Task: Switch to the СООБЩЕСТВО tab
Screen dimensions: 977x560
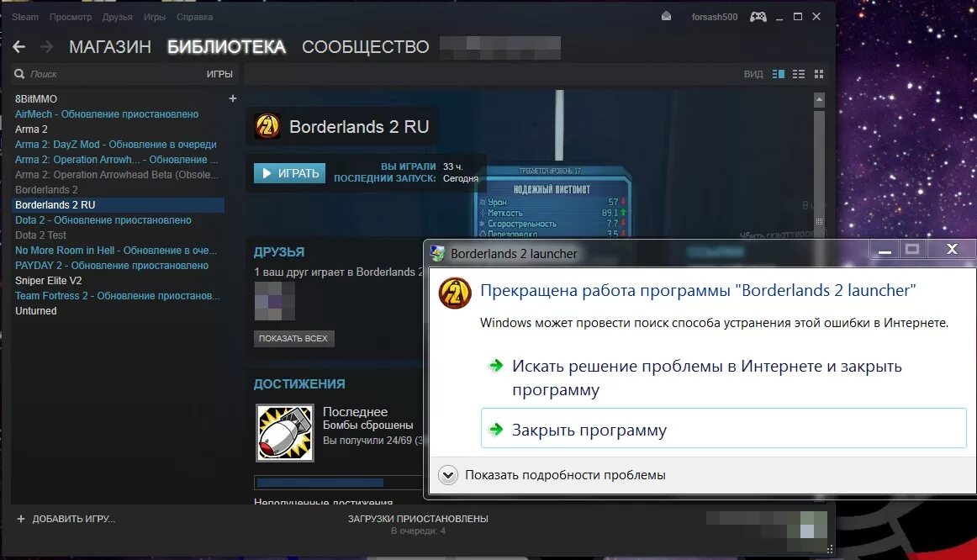Action: click(x=366, y=47)
